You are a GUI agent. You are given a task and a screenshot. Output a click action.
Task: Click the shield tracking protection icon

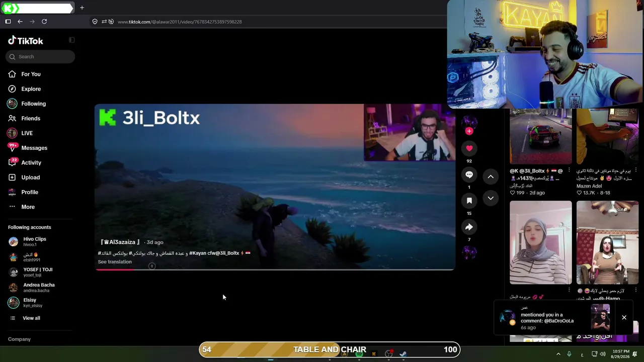tap(95, 22)
